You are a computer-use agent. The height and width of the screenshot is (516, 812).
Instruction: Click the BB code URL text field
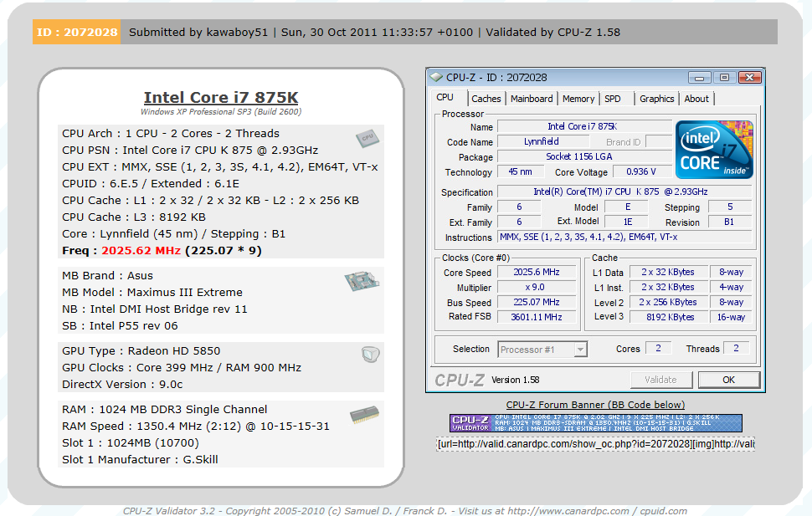tap(595, 444)
